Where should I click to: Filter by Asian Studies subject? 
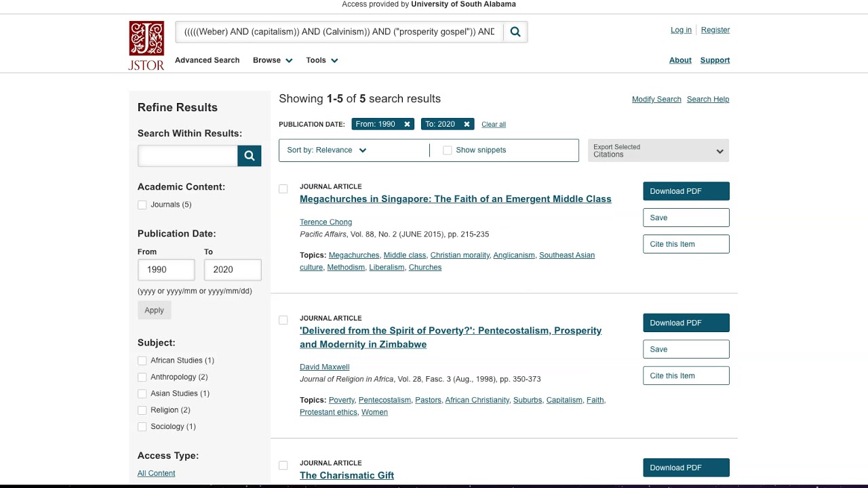click(x=142, y=394)
